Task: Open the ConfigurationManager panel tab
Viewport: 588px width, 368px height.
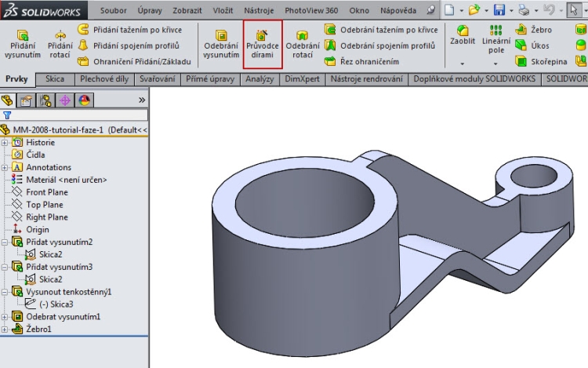Action: 45,100
